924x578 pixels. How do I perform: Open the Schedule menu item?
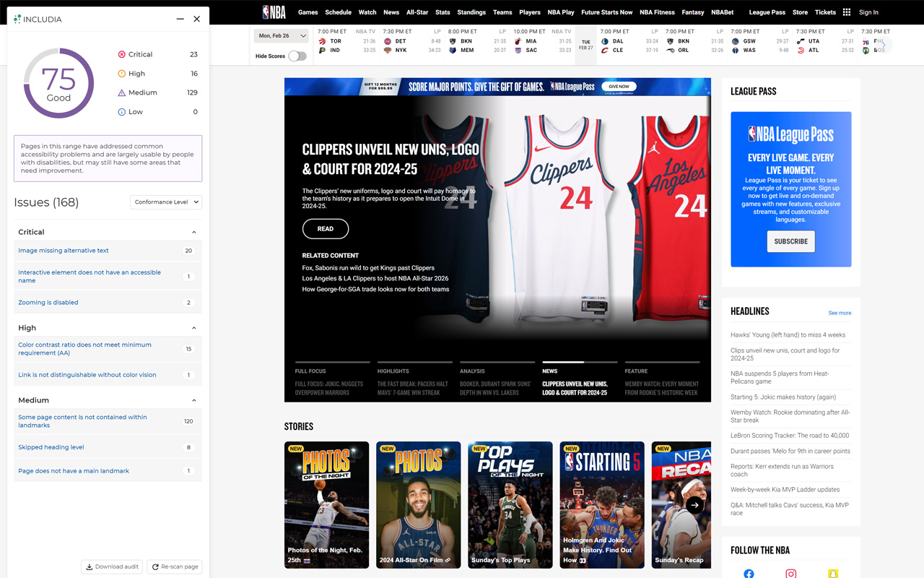[338, 12]
